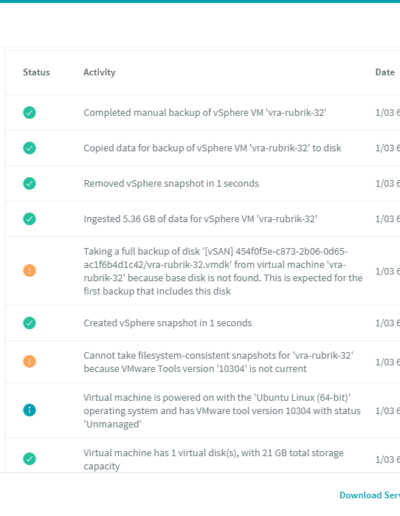Click the green check icon for 'Completed manual backup'

coord(29,113)
